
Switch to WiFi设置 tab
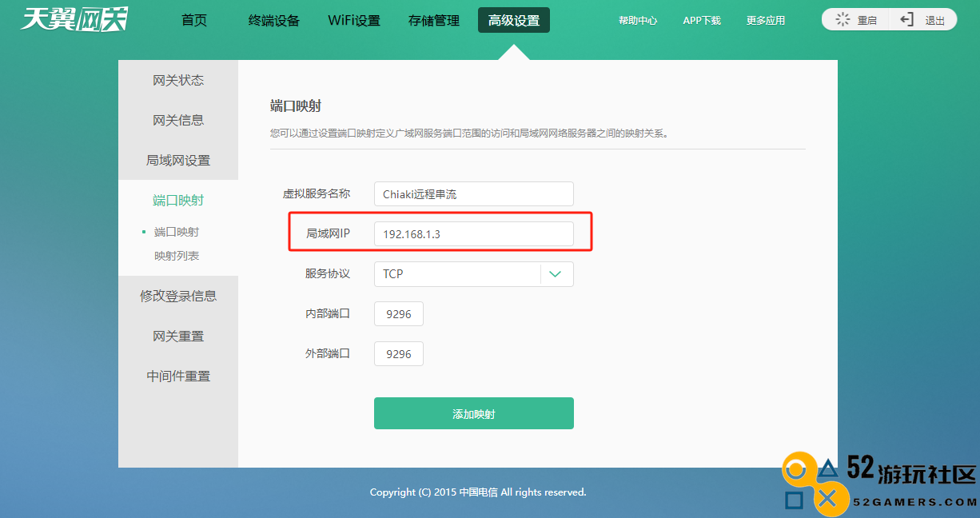pos(354,21)
